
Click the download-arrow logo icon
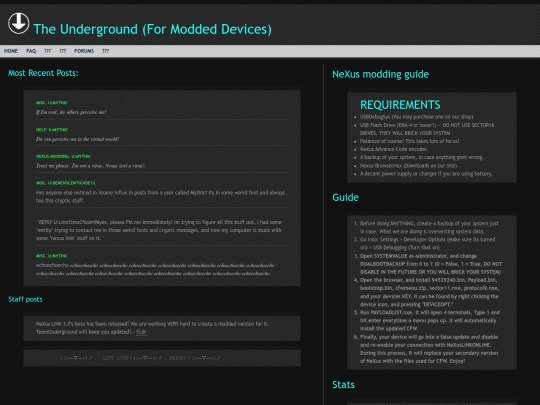pos(19,23)
